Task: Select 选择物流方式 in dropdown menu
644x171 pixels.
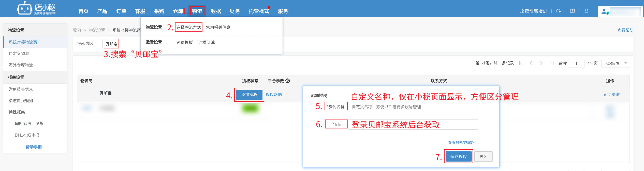Action: pyautogui.click(x=189, y=27)
